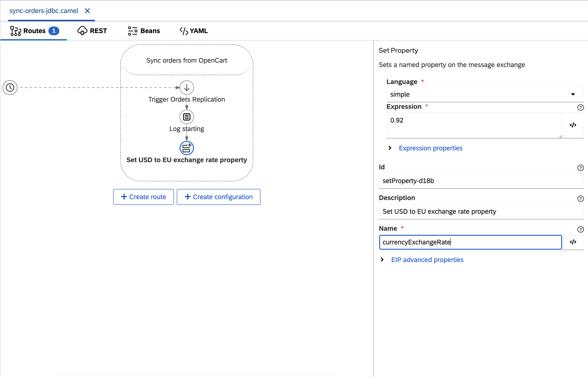Viewport: 588px width, 377px height.
Task: Click the Trigger Orders Replication label
Action: pos(187,99)
